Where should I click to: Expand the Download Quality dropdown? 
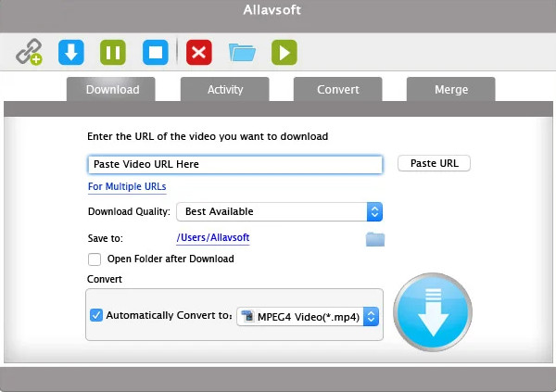[280, 212]
